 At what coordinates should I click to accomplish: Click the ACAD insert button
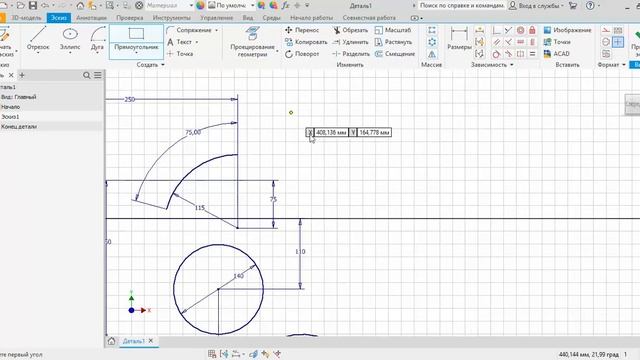tap(557, 54)
